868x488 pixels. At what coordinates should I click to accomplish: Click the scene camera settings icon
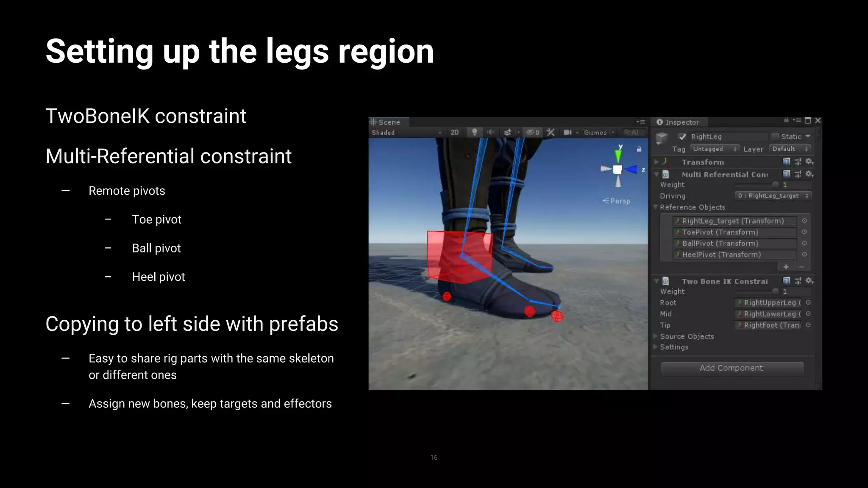click(x=568, y=132)
